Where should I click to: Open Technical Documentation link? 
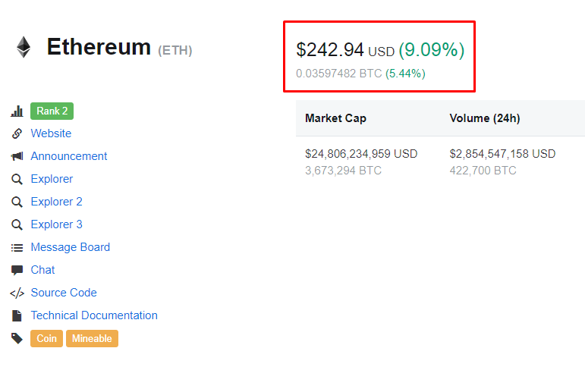[x=94, y=315]
